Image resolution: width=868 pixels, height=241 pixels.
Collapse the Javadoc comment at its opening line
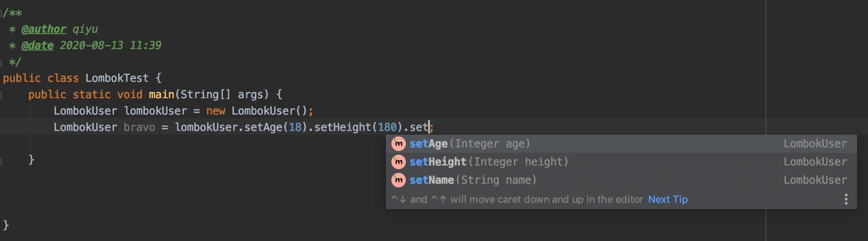(1, 13)
